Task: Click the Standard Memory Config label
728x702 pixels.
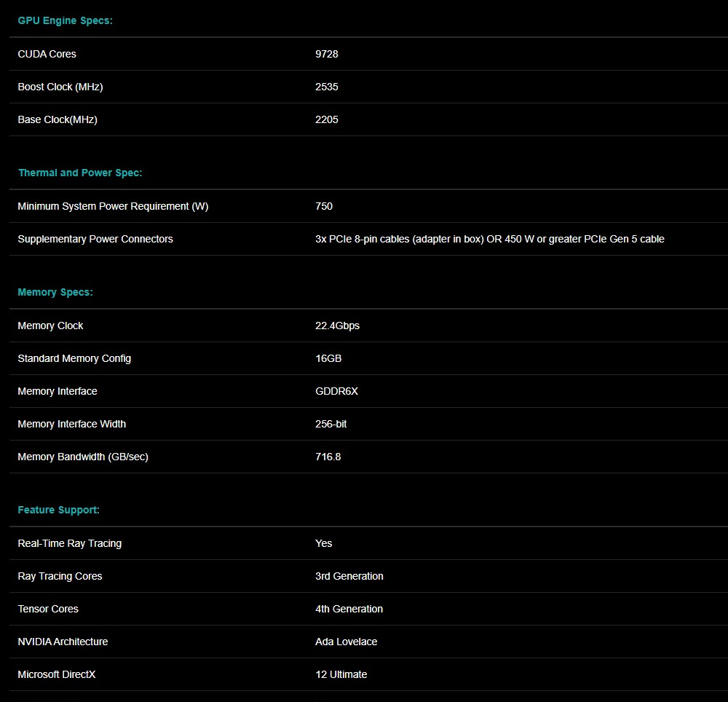Action: 74,358
